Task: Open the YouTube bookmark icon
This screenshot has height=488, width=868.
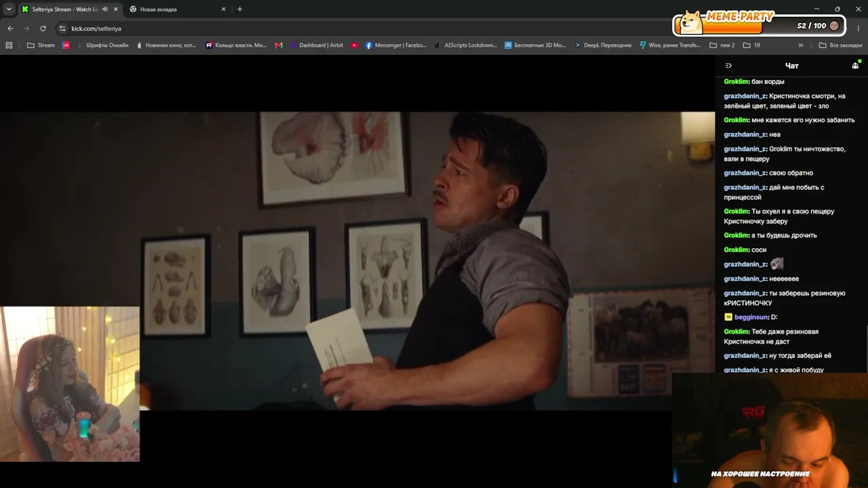Action: 355,45
